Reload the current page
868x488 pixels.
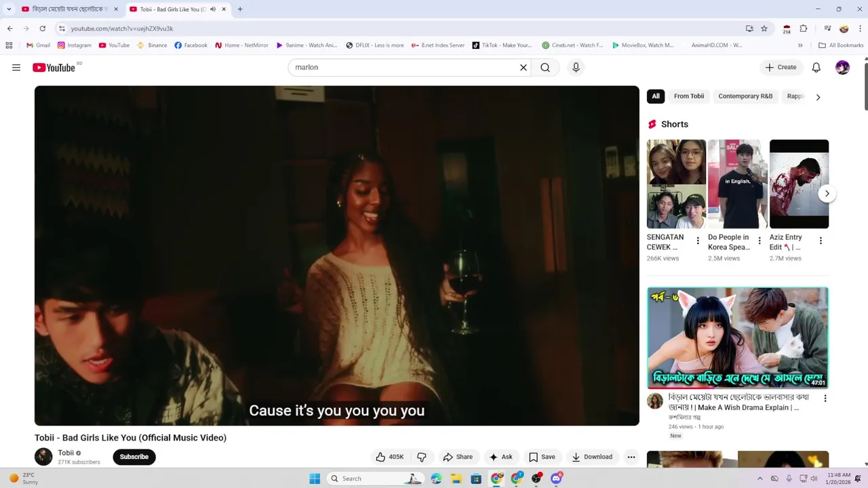[x=43, y=28]
